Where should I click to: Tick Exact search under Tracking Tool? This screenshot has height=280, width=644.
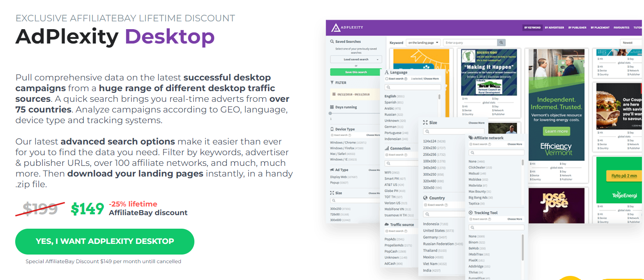click(x=470, y=219)
